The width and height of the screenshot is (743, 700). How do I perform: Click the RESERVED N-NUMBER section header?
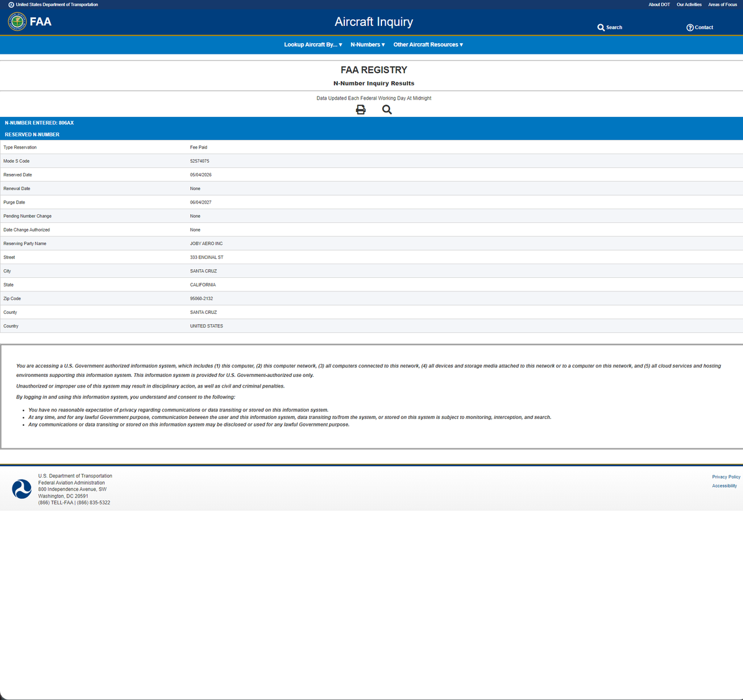tap(32, 134)
